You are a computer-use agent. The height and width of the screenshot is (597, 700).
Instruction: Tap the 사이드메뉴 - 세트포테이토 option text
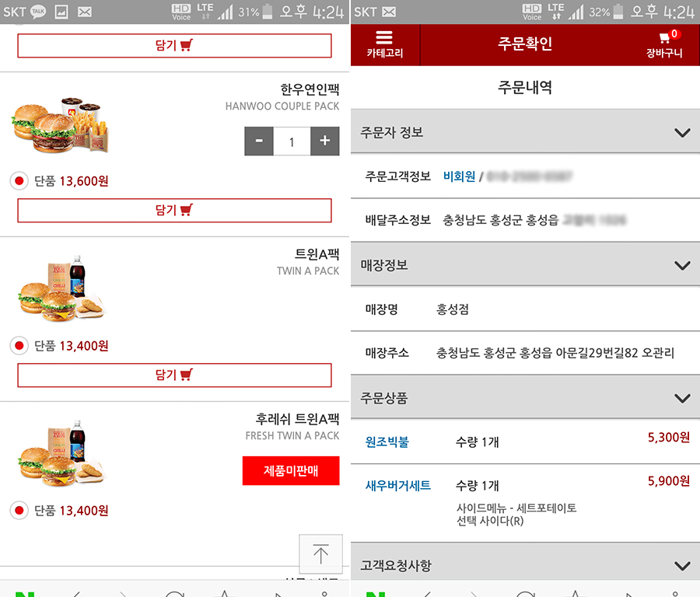[x=516, y=508]
